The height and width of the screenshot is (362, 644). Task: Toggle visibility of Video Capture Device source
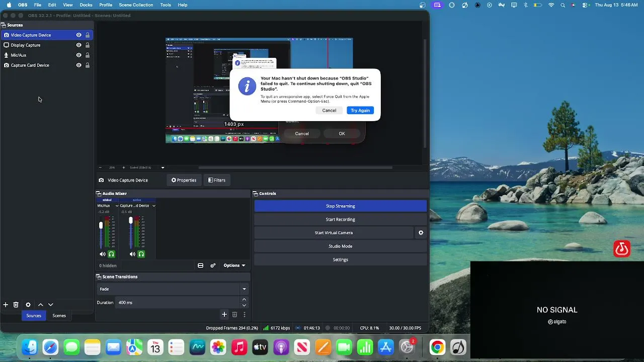tap(78, 35)
